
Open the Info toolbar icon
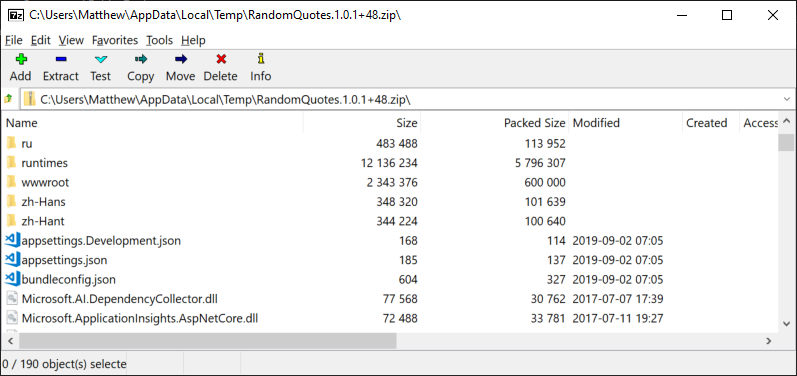click(261, 59)
